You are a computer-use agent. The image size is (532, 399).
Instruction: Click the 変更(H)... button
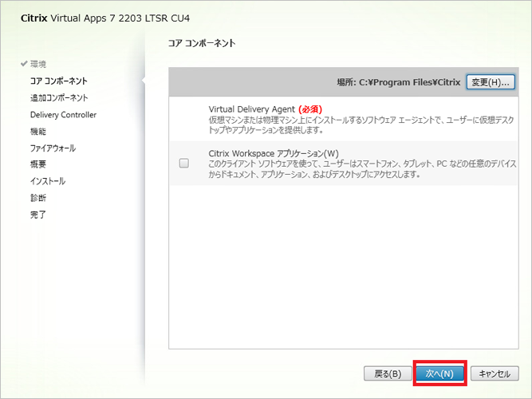491,82
